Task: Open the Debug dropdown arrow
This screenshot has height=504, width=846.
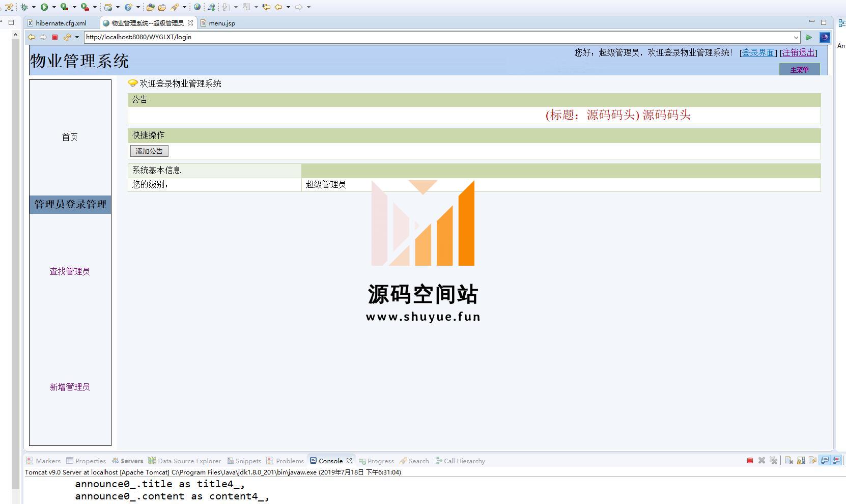Action: [x=34, y=7]
